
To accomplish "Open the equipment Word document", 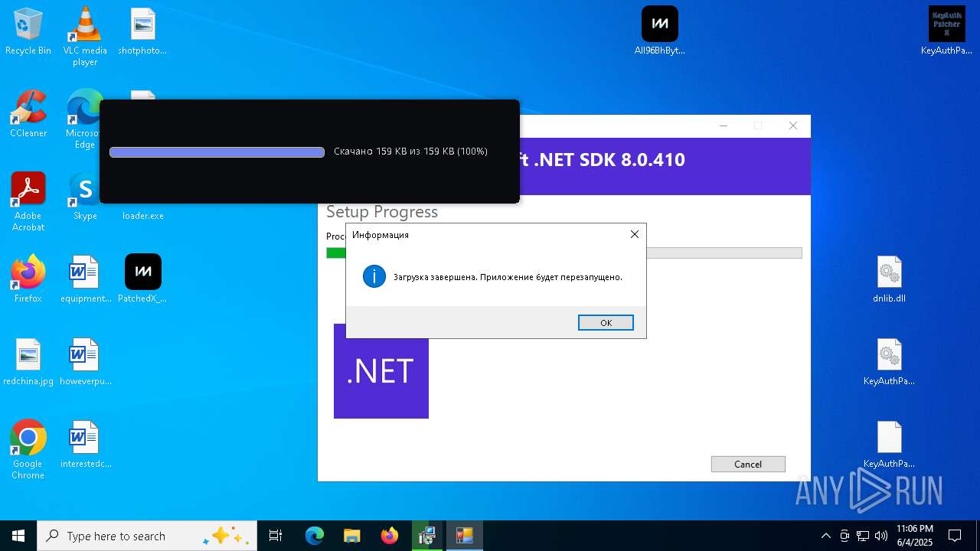I will pyautogui.click(x=85, y=280).
